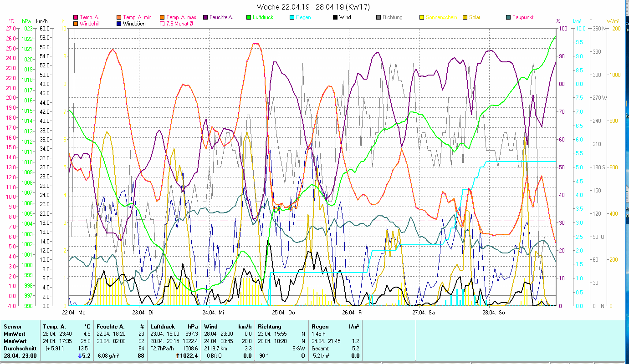This screenshot has width=629, height=364.
Task: Click the minimum temperature value 4.9
Action: click(x=87, y=334)
